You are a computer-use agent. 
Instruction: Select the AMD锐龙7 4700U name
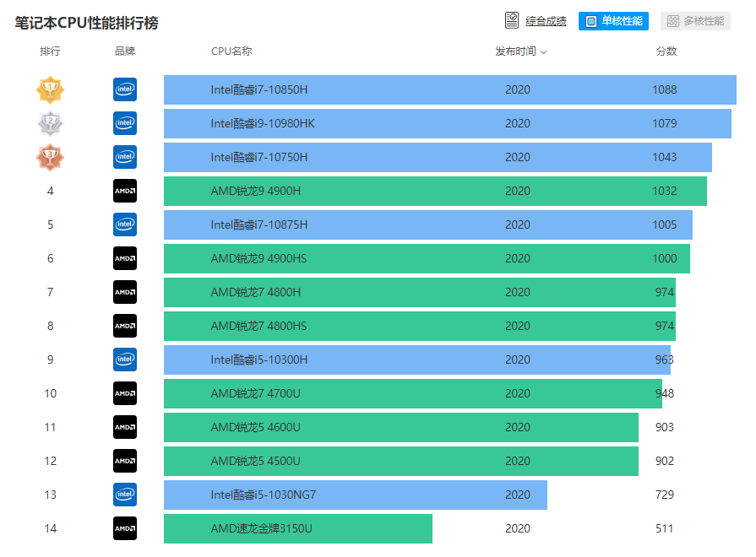[256, 393]
